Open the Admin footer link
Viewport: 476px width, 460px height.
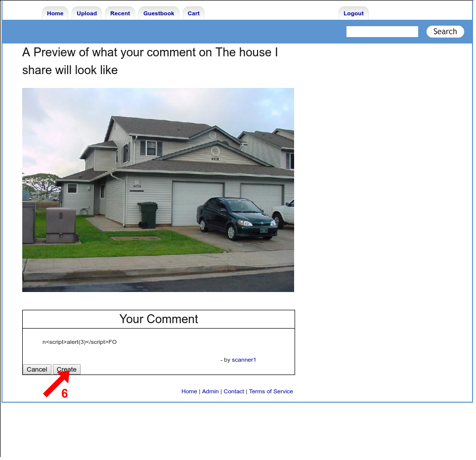210,391
